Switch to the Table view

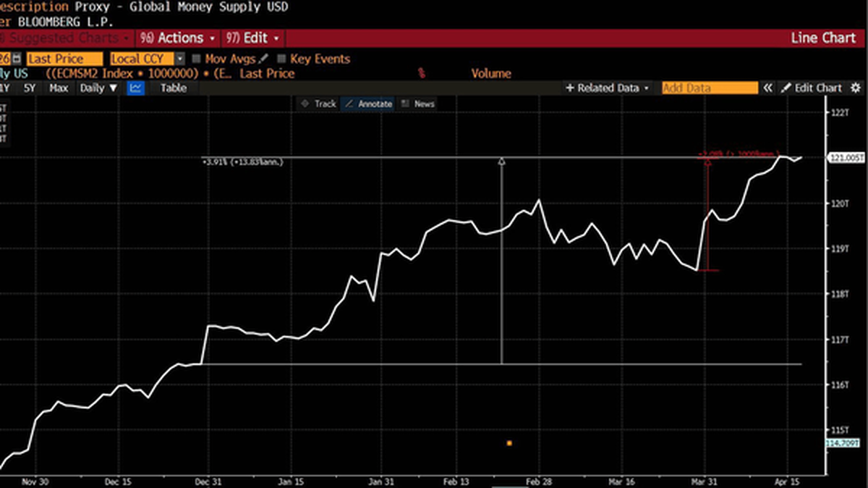coord(173,88)
